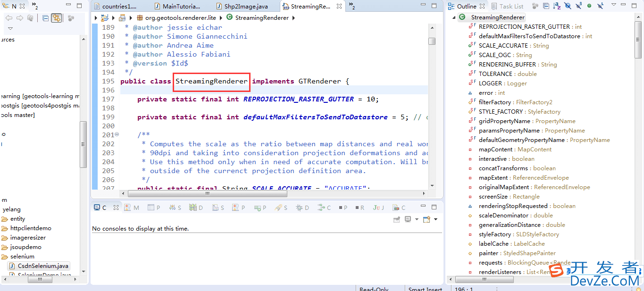Viewport: 644px width, 291px height.
Task: Click Navigator's Up folder icon
Action: 30,18
